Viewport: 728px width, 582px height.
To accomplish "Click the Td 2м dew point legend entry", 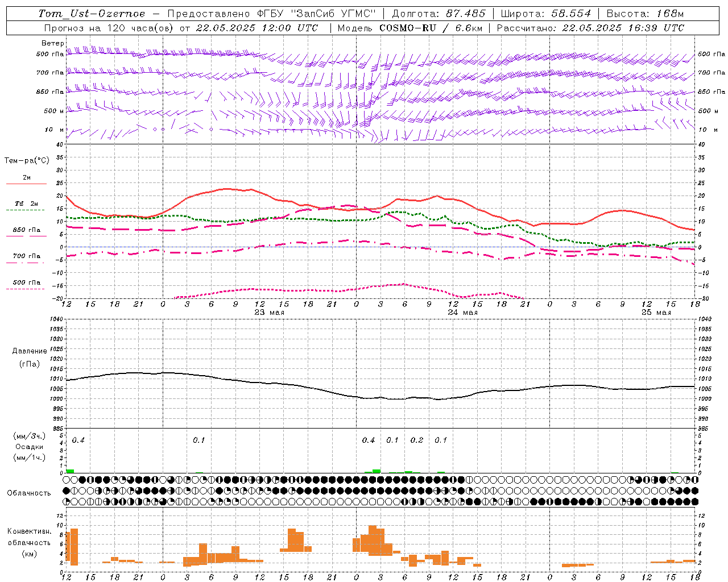I will [27, 203].
